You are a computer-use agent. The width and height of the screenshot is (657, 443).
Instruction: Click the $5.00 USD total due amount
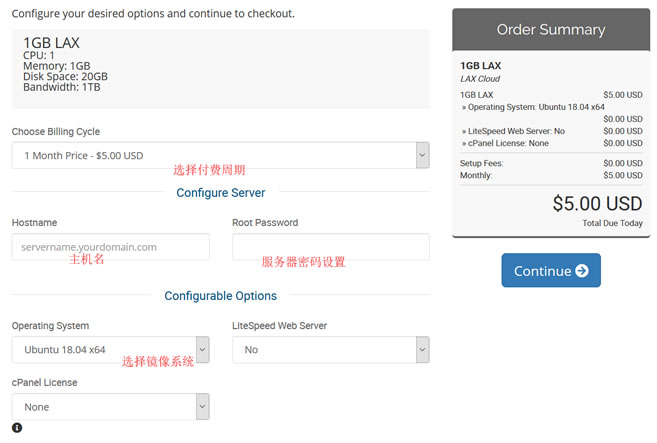click(597, 204)
